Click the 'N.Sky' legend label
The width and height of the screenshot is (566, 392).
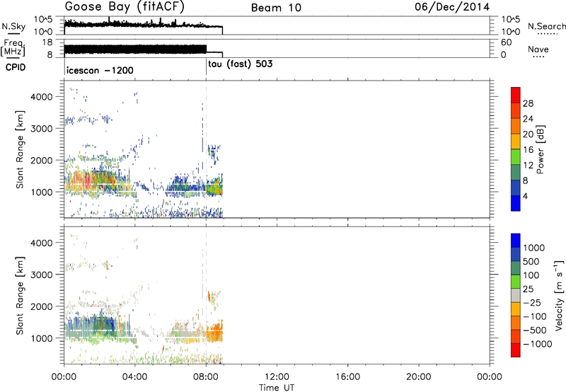13,26
